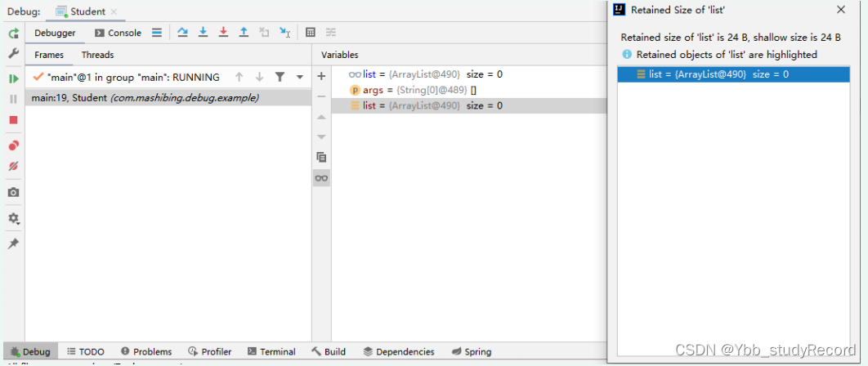868x366 pixels.
Task: Open the Build tool window
Action: (329, 351)
